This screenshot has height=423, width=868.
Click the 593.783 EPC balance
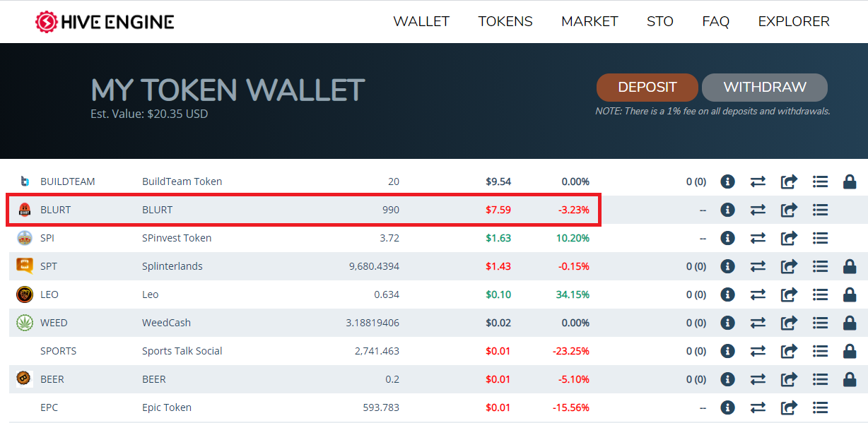[x=382, y=407]
